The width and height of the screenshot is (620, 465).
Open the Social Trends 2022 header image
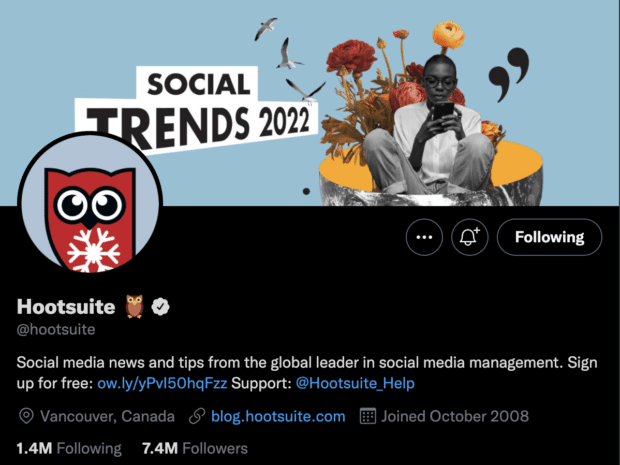pos(310,103)
